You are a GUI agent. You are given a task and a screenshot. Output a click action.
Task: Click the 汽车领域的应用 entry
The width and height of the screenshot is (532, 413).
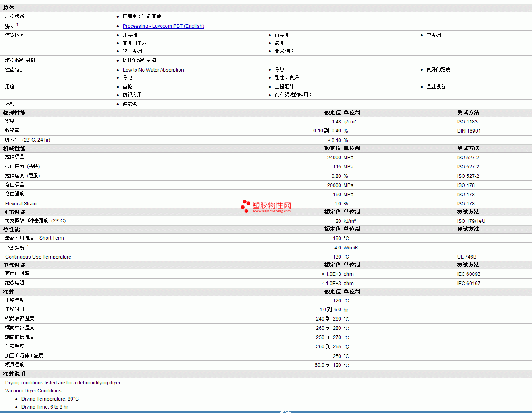[293, 95]
